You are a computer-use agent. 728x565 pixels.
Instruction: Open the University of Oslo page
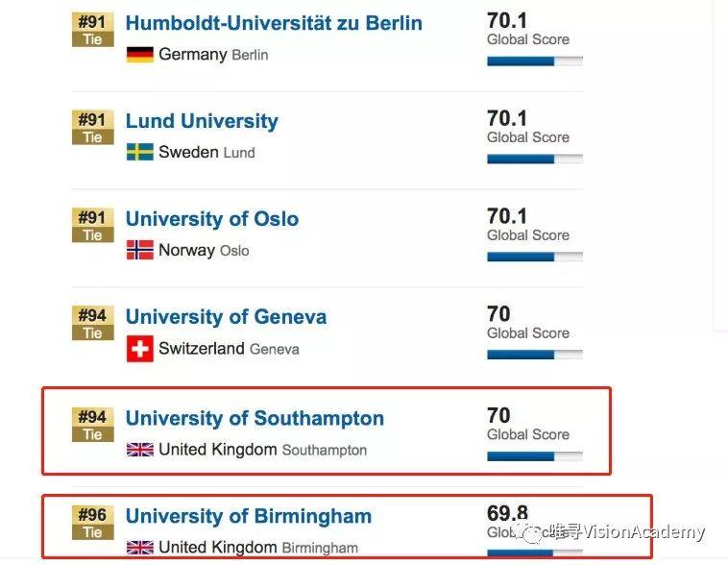[x=212, y=219]
